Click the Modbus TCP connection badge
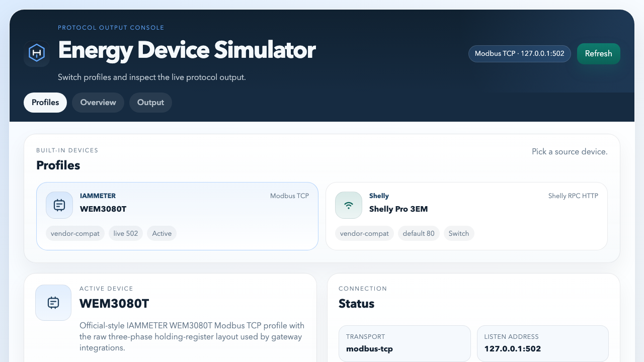Viewport: 644px width, 362px height. coord(519,54)
